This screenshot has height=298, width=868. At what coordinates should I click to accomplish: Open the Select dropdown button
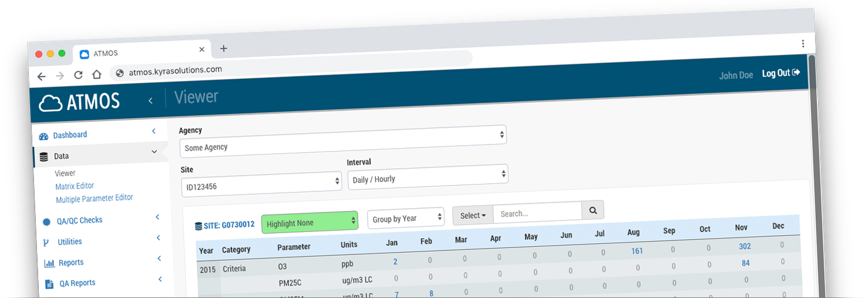(x=473, y=216)
